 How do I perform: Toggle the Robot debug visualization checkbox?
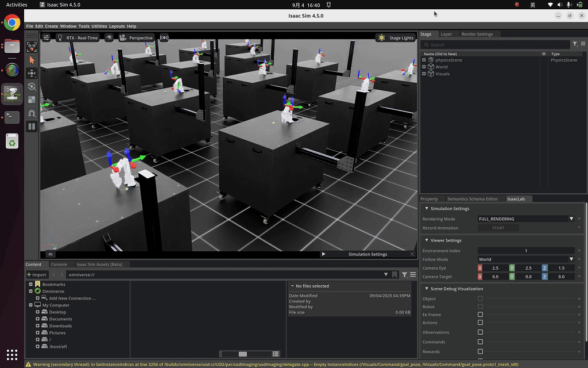point(481,306)
